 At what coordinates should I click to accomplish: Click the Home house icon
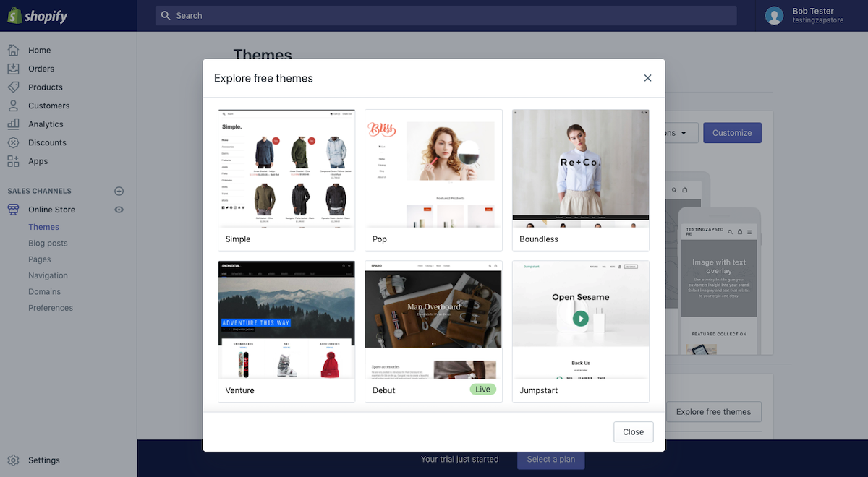14,50
